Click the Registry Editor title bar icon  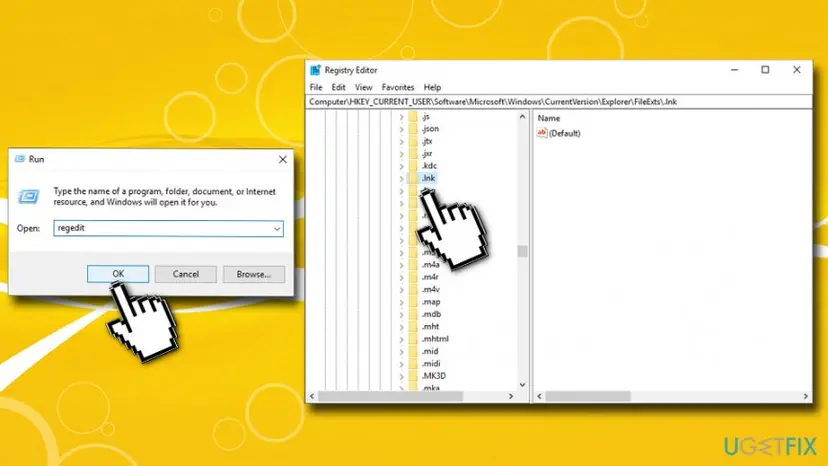tap(315, 70)
